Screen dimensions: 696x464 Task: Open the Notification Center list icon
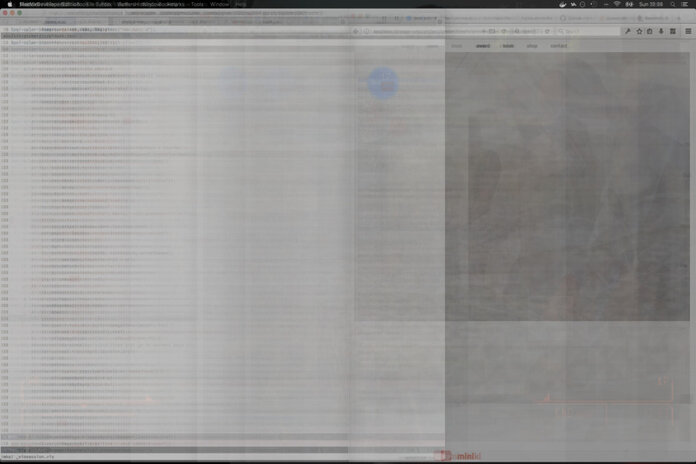(685, 4)
